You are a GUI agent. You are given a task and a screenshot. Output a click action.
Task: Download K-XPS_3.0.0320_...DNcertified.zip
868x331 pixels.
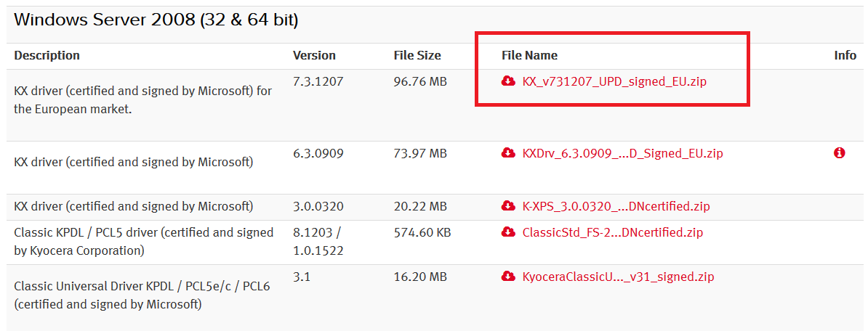tap(616, 207)
